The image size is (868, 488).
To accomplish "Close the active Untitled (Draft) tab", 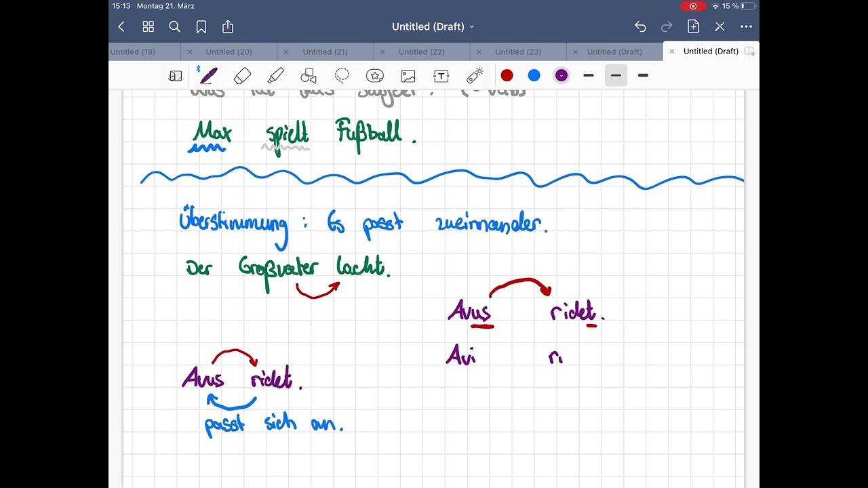I will (672, 52).
